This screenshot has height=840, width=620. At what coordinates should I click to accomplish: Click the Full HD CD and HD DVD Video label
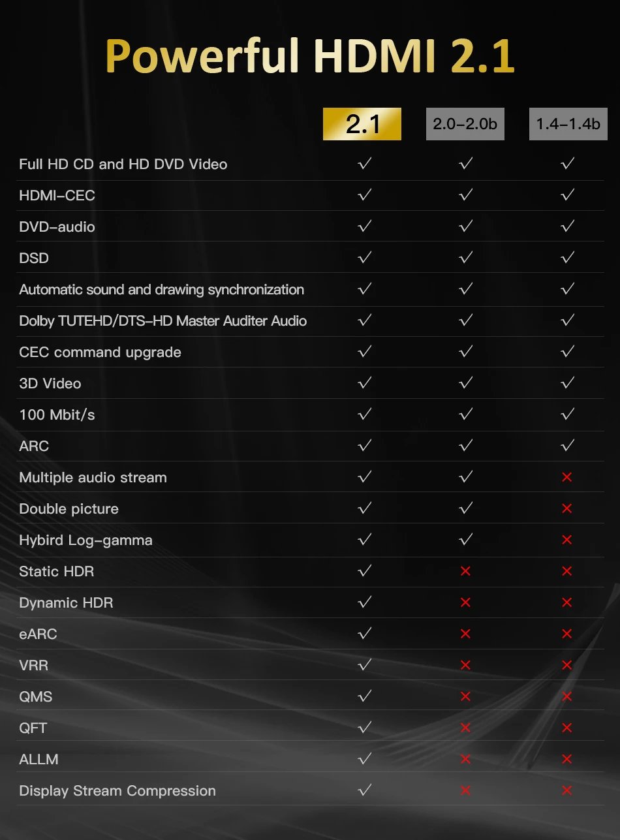pyautogui.click(x=123, y=164)
